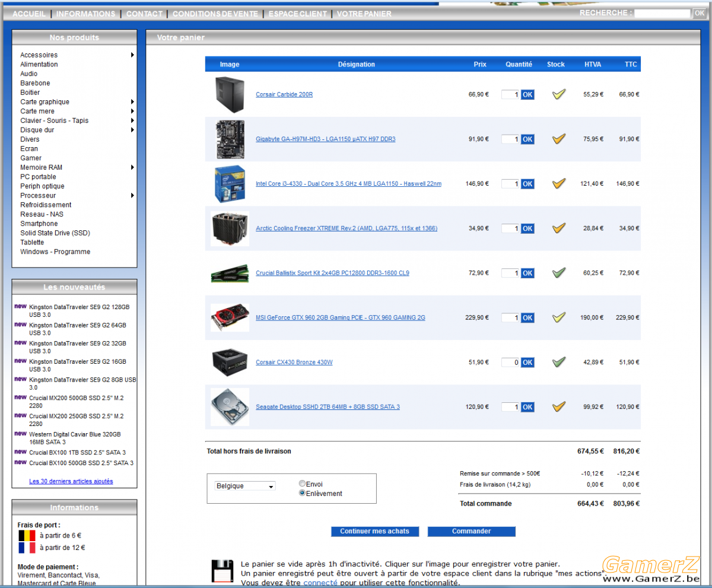Click the floppy disk save-cart icon
Image resolution: width=712 pixels, height=588 pixels.
pos(223,570)
